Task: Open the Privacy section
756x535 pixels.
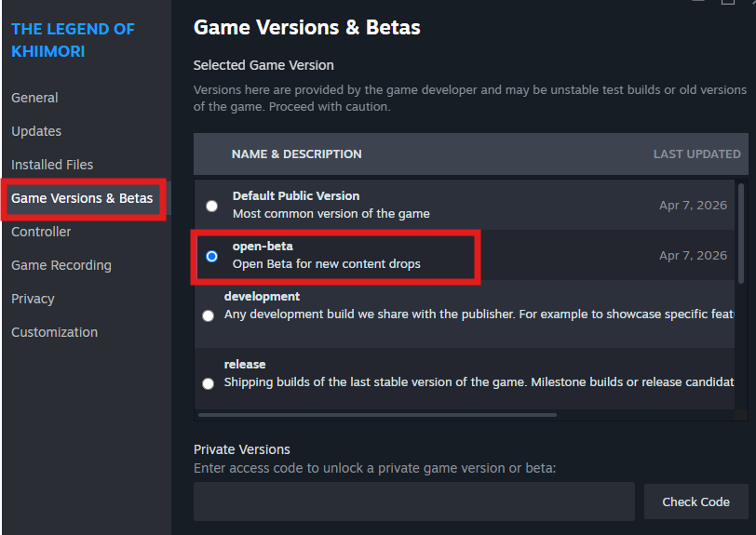Action: [x=33, y=299]
